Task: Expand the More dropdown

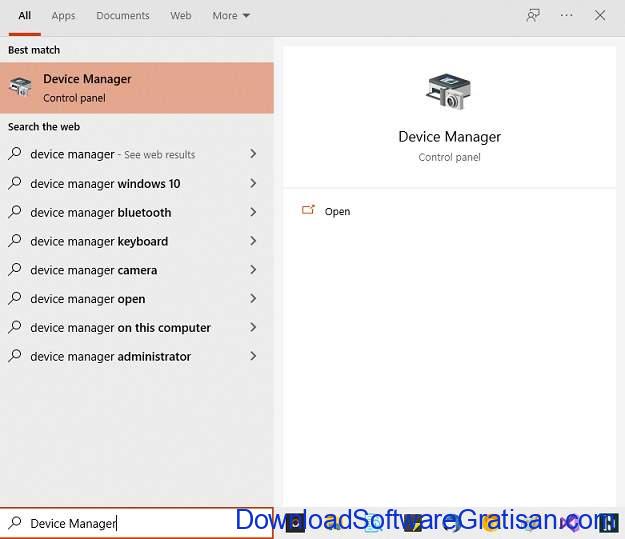Action: (x=231, y=16)
